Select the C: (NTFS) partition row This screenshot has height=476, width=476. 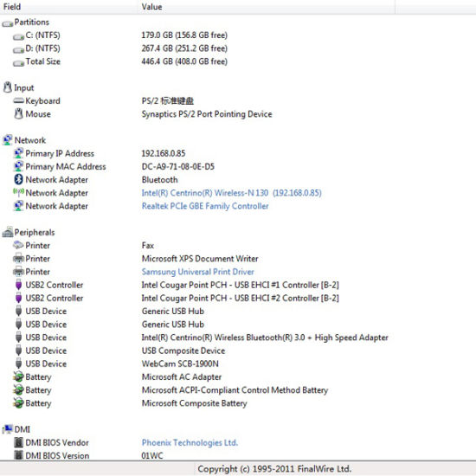[x=238, y=35]
